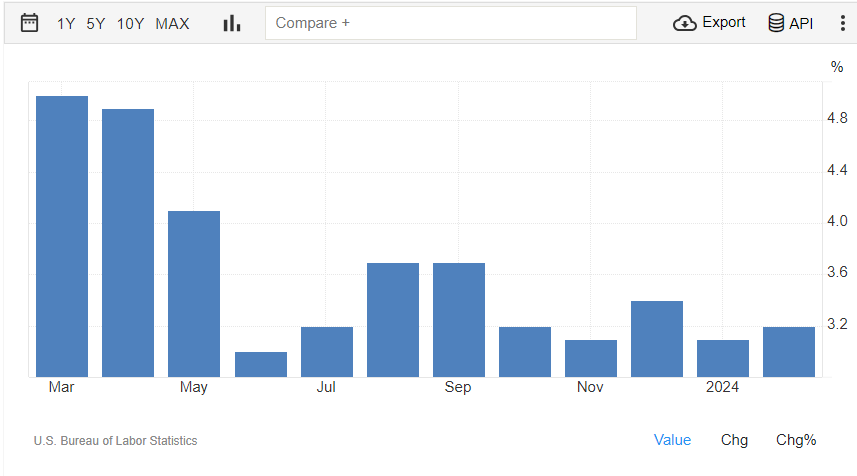Click the bar above the Sep label
Screen dimensions: 857x476
click(459, 320)
